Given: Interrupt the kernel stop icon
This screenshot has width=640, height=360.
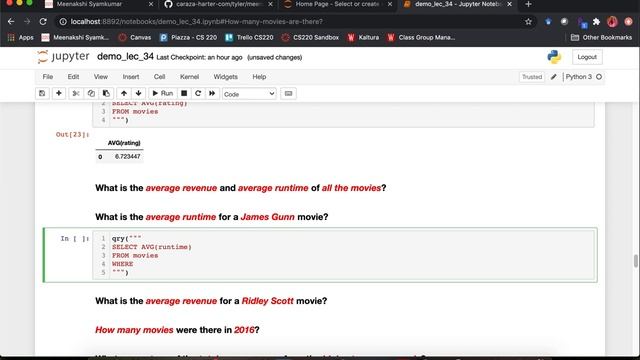Looking at the screenshot, I should click(x=184, y=93).
